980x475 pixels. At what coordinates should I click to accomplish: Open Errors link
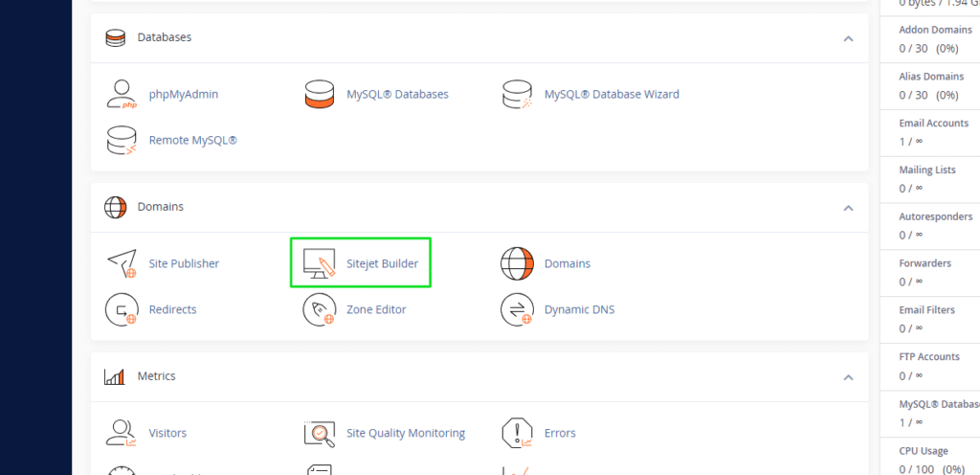(560, 433)
